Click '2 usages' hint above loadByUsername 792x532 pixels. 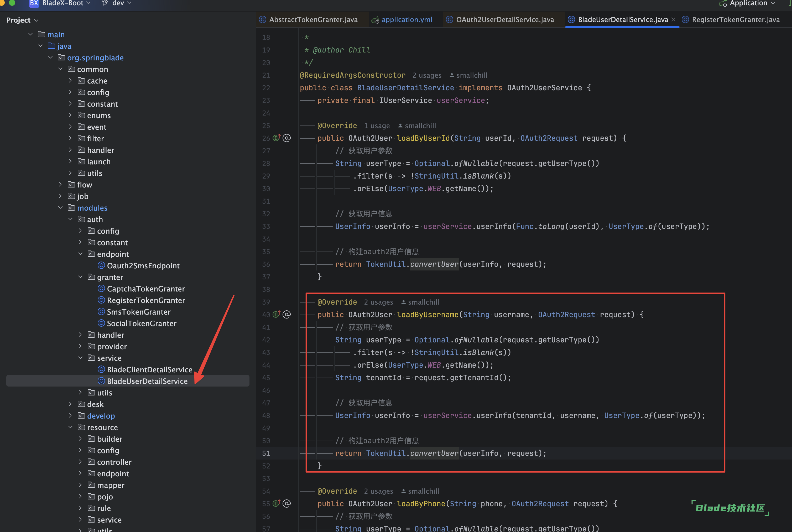tap(378, 302)
